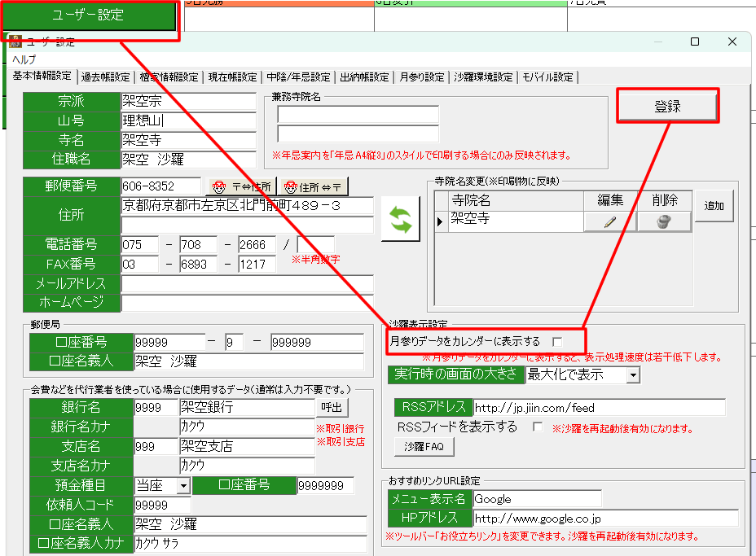Switch to the 月参り設定 tab
Image resolution: width=756 pixels, height=556 pixels.
pos(422,77)
